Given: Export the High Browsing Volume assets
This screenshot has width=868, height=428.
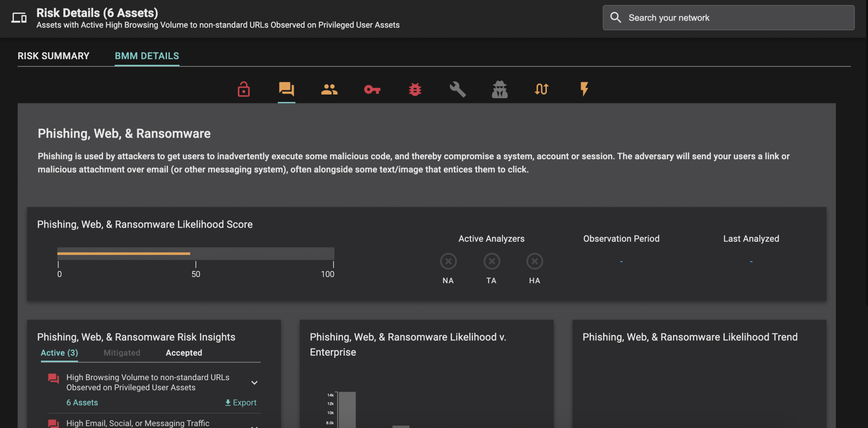Looking at the screenshot, I should [x=241, y=403].
